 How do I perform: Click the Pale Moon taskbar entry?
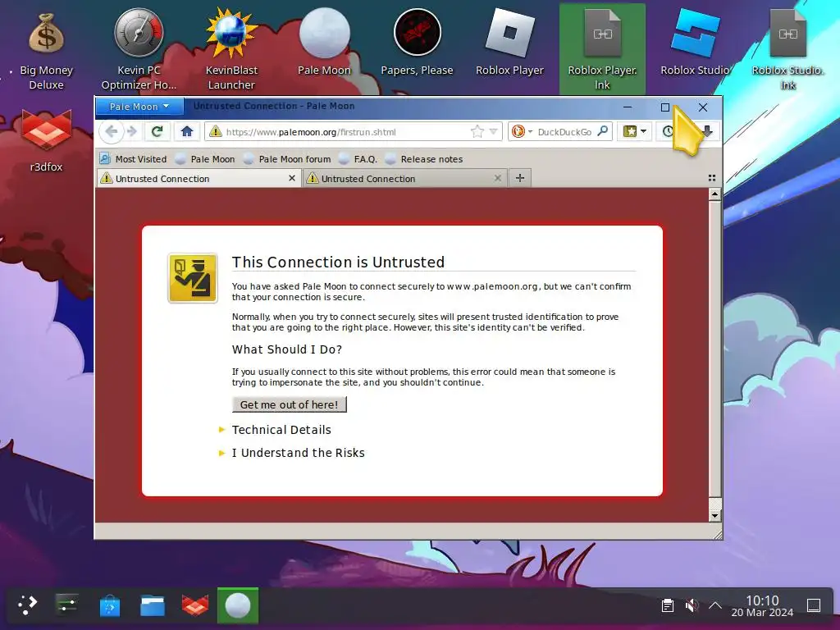pyautogui.click(x=238, y=605)
